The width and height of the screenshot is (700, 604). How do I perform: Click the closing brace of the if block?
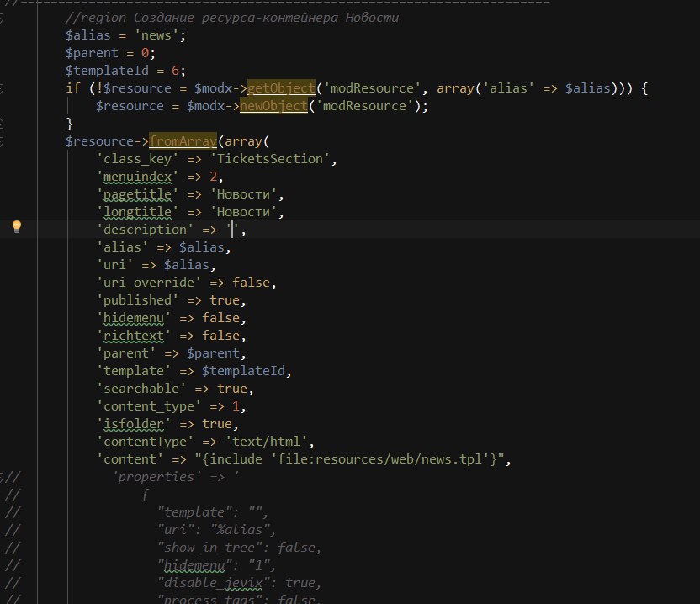pos(69,124)
